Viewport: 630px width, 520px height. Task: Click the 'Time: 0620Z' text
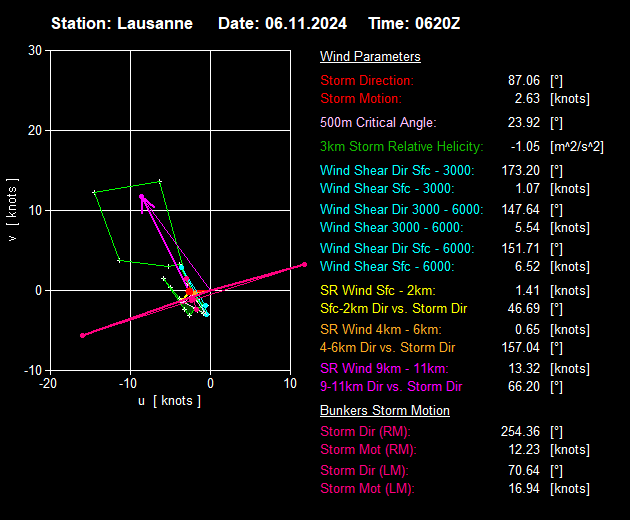pos(414,23)
